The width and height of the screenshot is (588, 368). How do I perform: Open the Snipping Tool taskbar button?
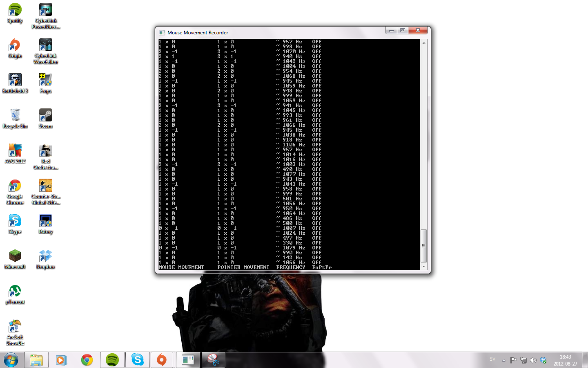[213, 360]
